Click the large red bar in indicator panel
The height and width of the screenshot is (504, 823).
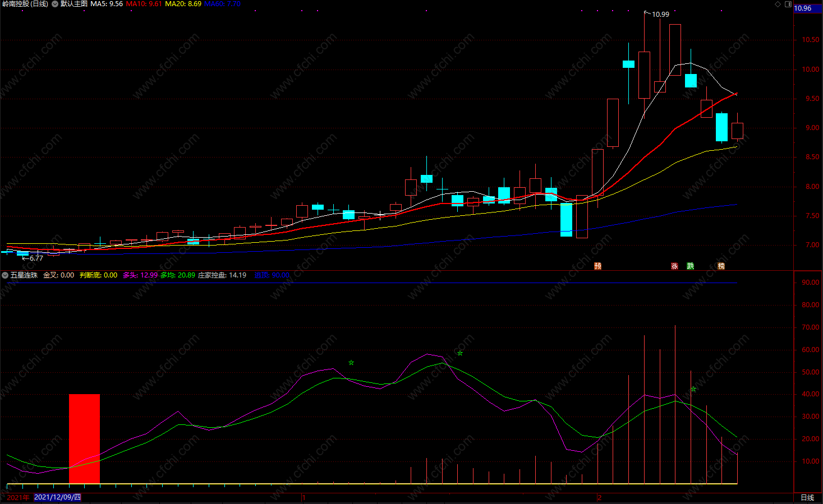point(84,438)
